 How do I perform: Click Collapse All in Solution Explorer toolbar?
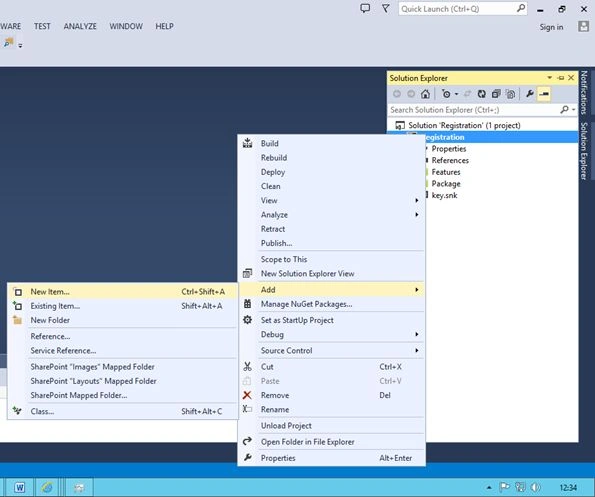pyautogui.click(x=496, y=94)
